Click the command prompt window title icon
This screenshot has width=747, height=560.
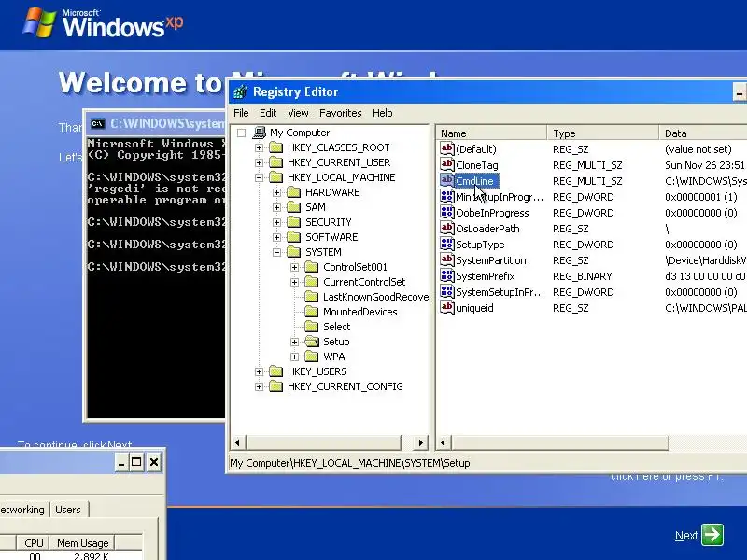[x=98, y=124]
